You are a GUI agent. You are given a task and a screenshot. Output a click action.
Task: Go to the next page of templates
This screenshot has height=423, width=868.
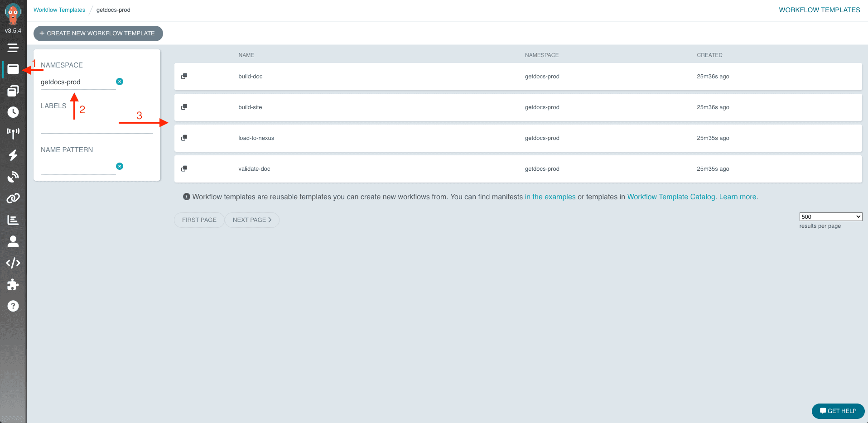click(x=252, y=220)
